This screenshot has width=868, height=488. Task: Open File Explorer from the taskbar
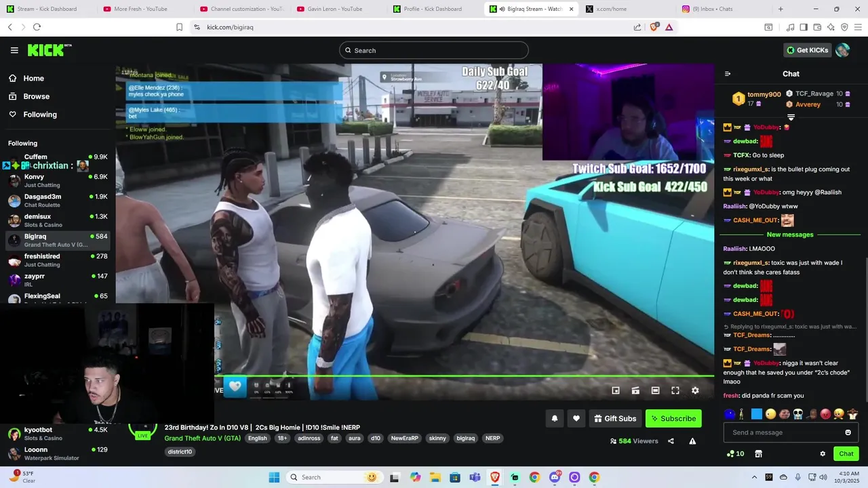click(435, 477)
